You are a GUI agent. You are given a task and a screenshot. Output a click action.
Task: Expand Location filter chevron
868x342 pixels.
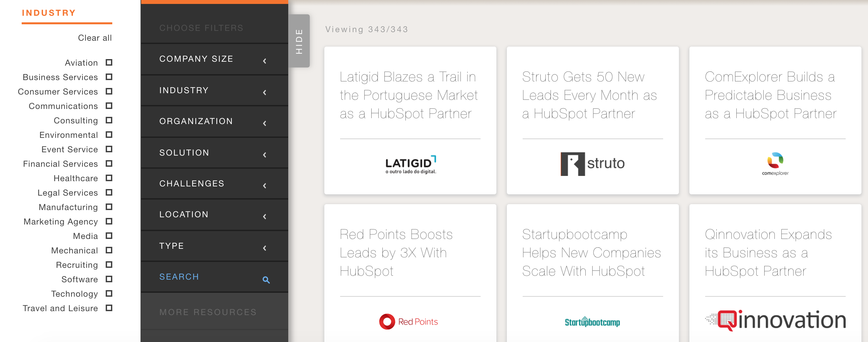[x=265, y=217]
